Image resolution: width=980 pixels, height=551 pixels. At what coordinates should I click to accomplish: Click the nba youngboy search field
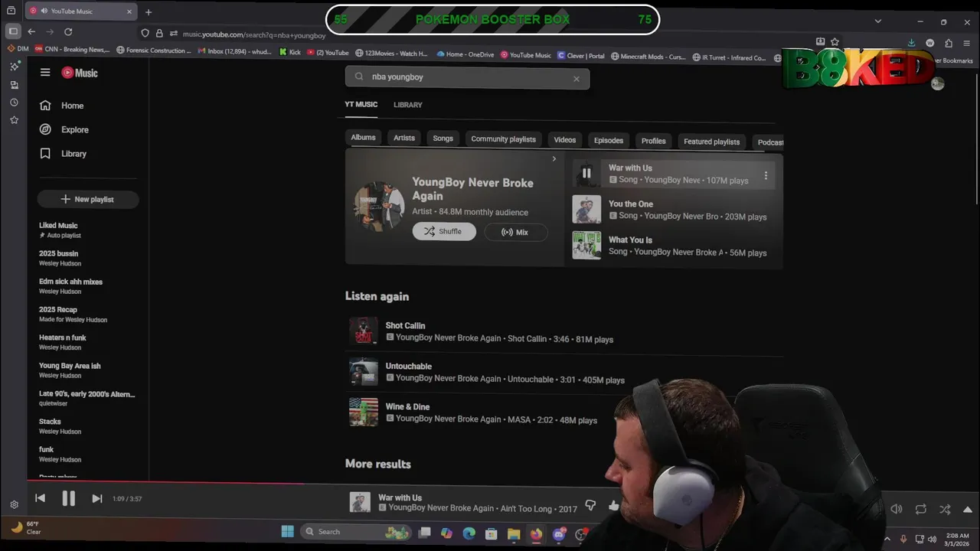click(x=467, y=77)
